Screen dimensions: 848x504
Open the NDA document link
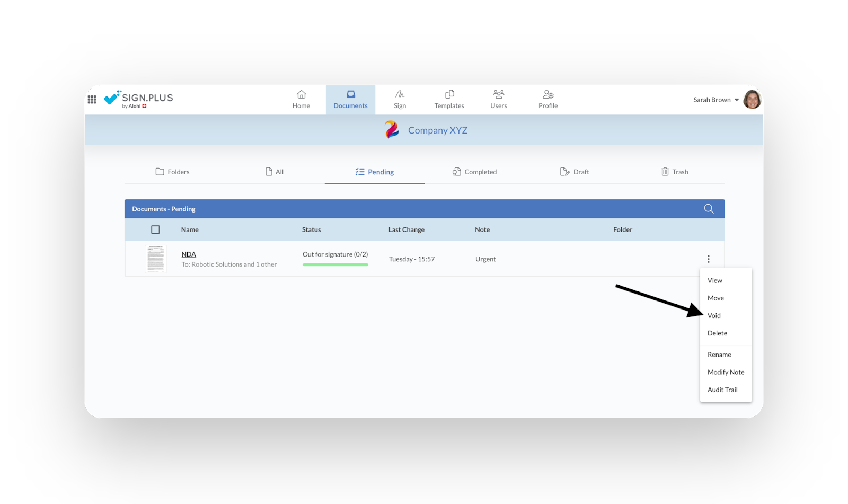(189, 254)
